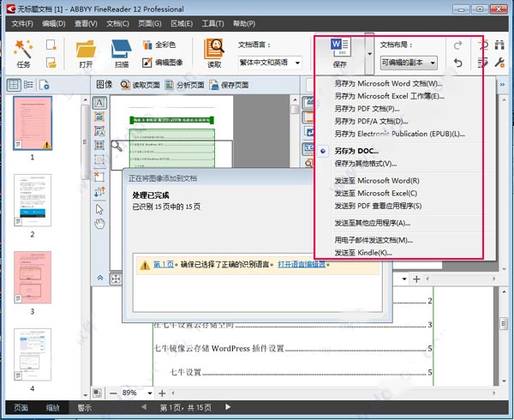514x420 pixels.
Task: Select the delete area tool with red X
Action: [x=99, y=177]
